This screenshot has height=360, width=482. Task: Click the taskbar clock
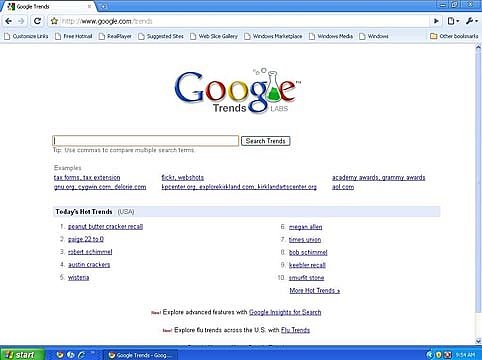tap(465, 355)
